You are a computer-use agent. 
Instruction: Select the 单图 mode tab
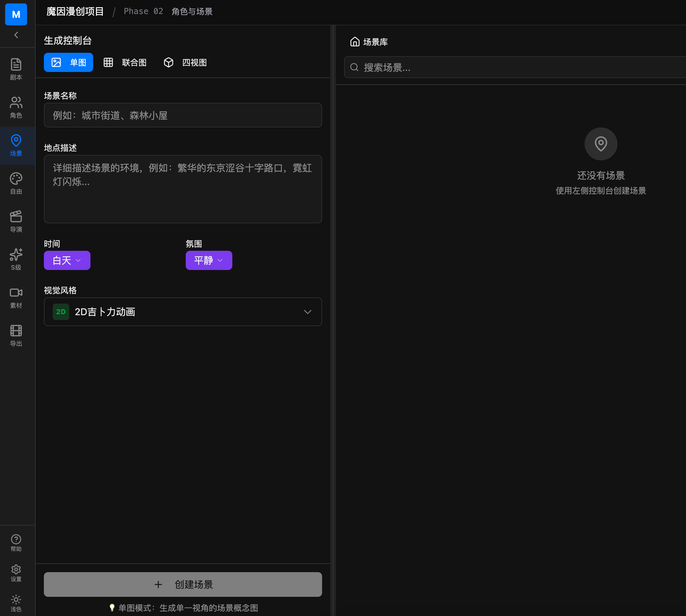pos(69,62)
